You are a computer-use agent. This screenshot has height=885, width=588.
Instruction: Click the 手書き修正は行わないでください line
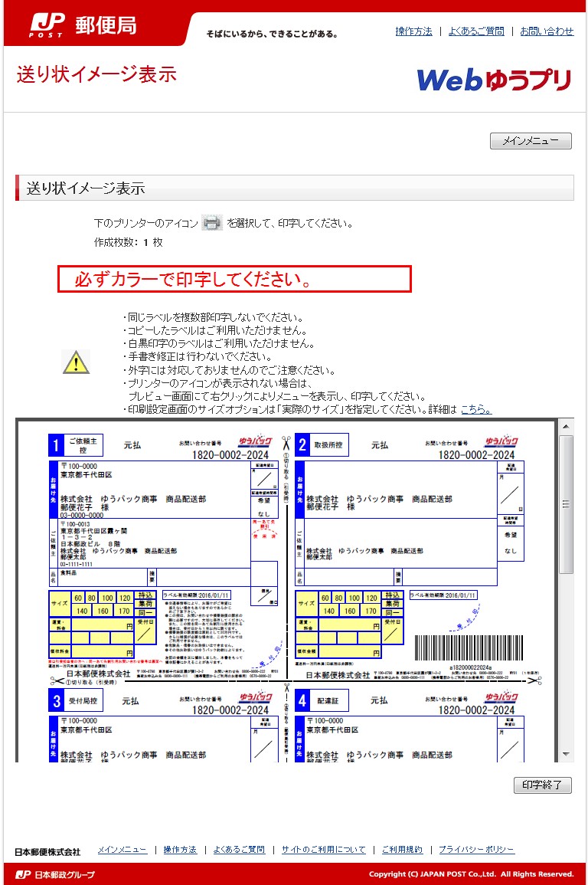click(197, 356)
